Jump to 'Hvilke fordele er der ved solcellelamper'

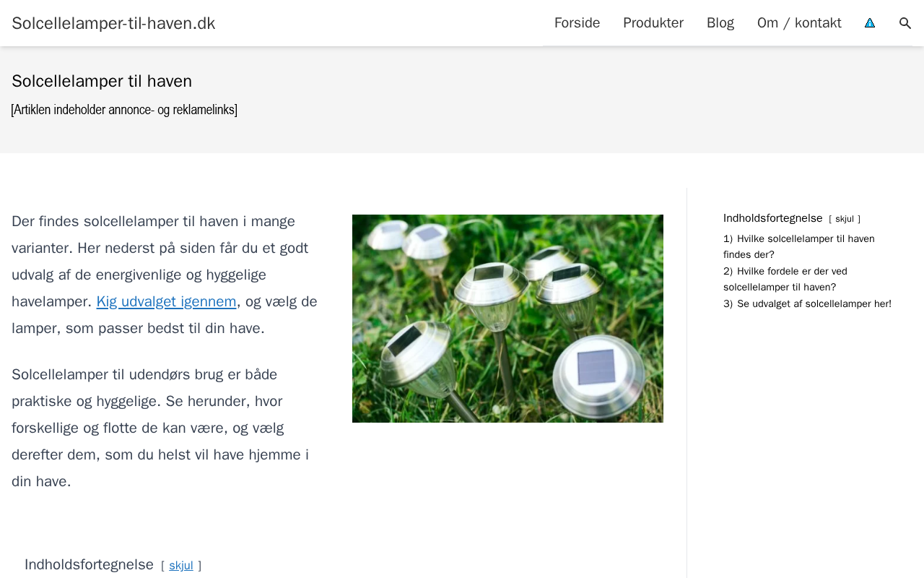point(785,279)
